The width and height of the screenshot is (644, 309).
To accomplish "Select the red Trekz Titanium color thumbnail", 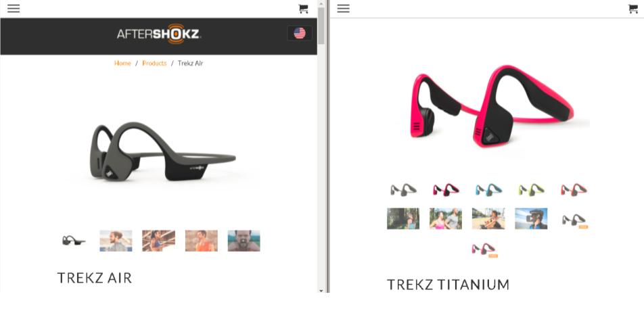I will 574,189.
